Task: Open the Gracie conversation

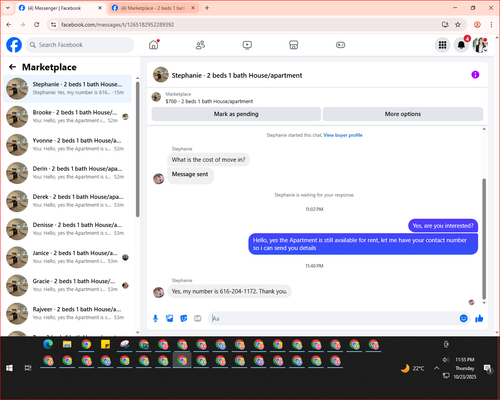Action: 68,285
